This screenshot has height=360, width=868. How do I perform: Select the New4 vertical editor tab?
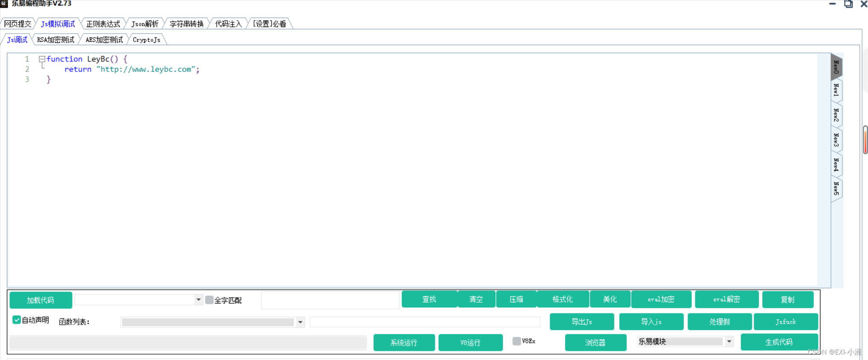click(836, 165)
